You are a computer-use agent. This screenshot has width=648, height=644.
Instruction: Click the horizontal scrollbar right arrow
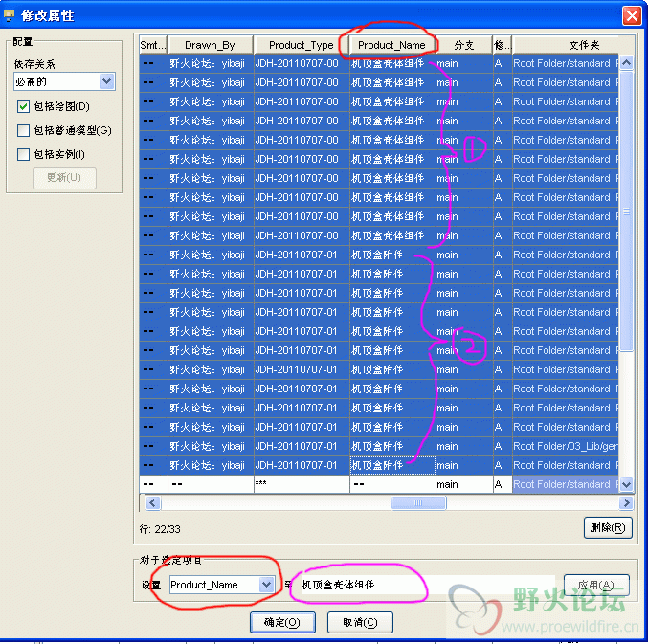626,502
